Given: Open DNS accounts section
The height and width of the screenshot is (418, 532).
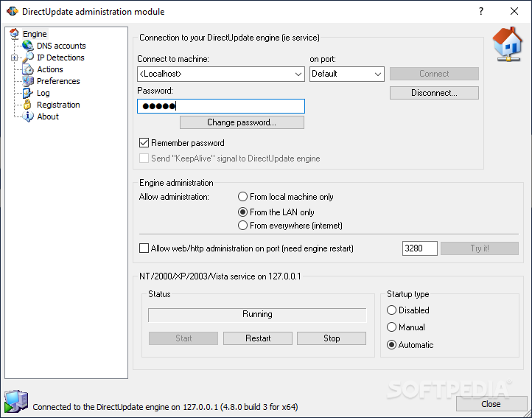Looking at the screenshot, I should (x=61, y=46).
